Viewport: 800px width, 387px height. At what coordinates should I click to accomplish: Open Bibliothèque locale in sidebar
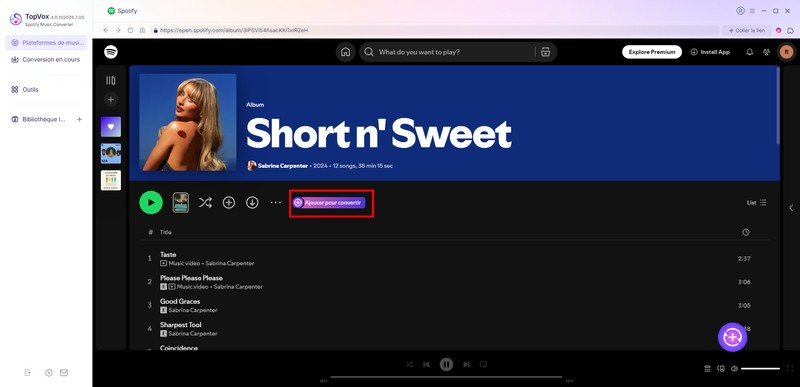point(38,119)
